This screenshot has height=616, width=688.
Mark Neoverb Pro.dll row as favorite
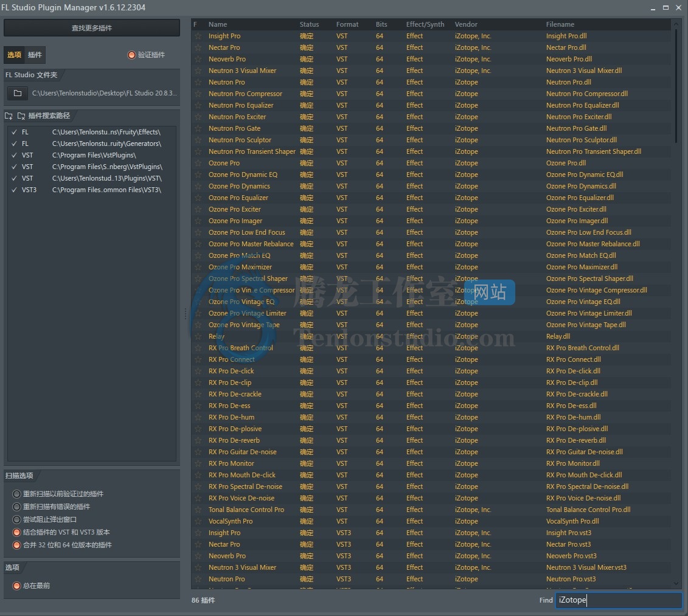pyautogui.click(x=198, y=59)
